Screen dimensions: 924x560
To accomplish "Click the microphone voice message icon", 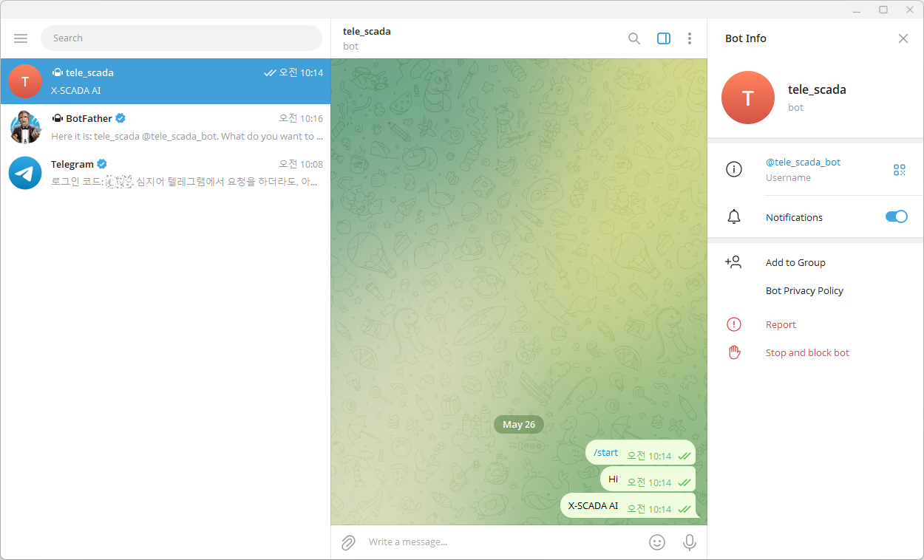I will [x=690, y=542].
